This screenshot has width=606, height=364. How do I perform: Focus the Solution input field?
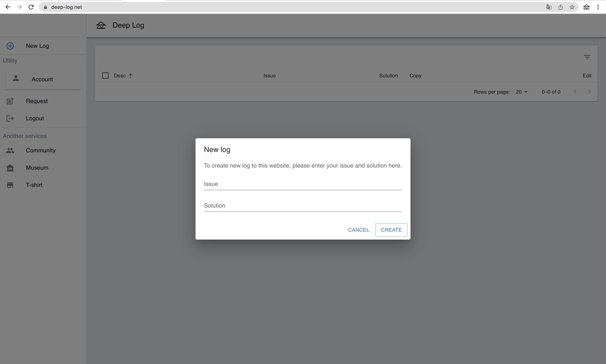pos(302,206)
